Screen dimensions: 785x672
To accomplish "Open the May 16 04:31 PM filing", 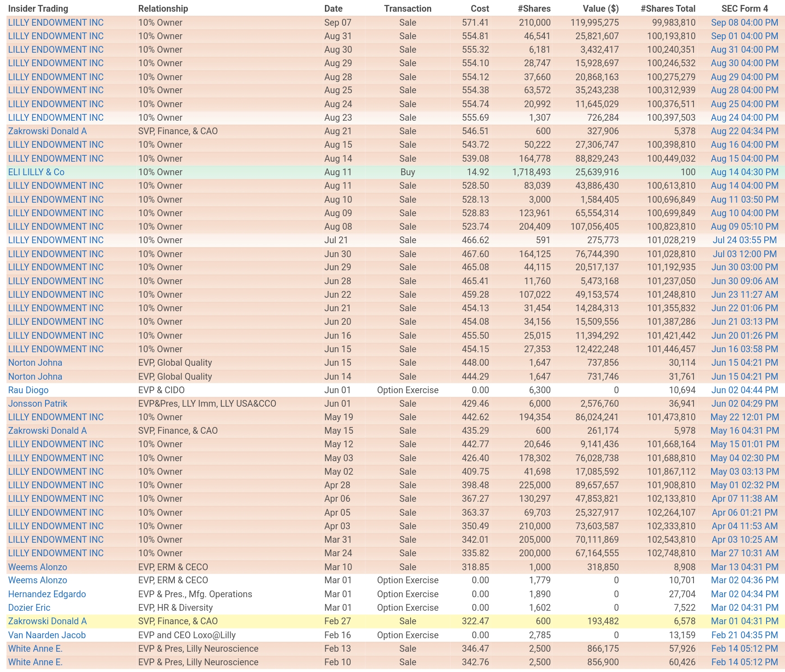I will (744, 431).
